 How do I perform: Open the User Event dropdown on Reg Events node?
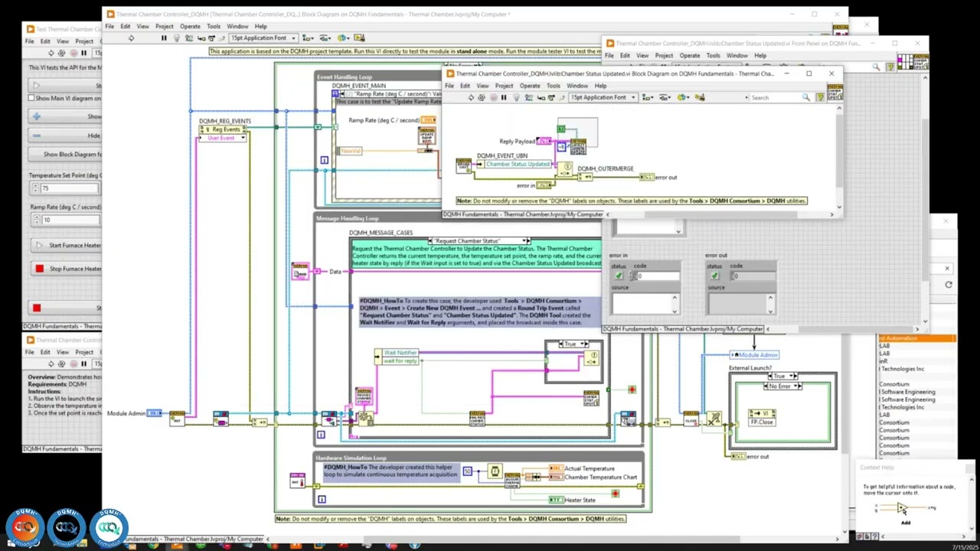click(x=222, y=138)
